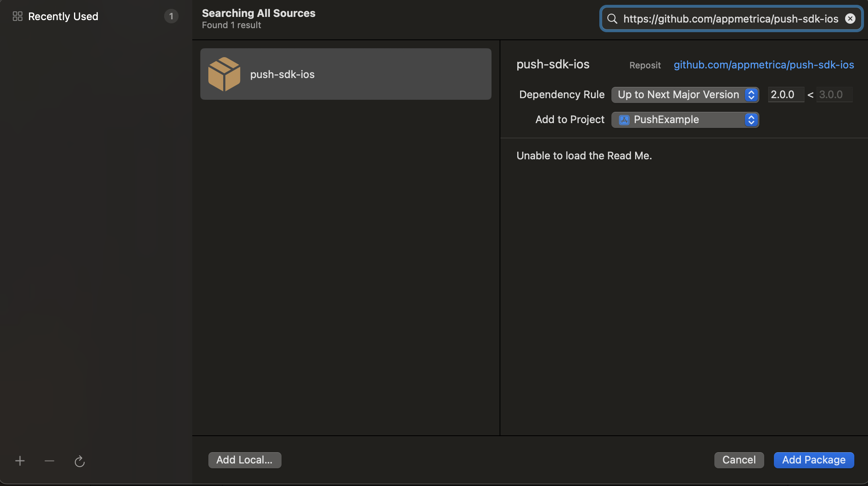The image size is (868, 486).
Task: Open the Dependency Rule dropdown
Action: [x=678, y=95]
